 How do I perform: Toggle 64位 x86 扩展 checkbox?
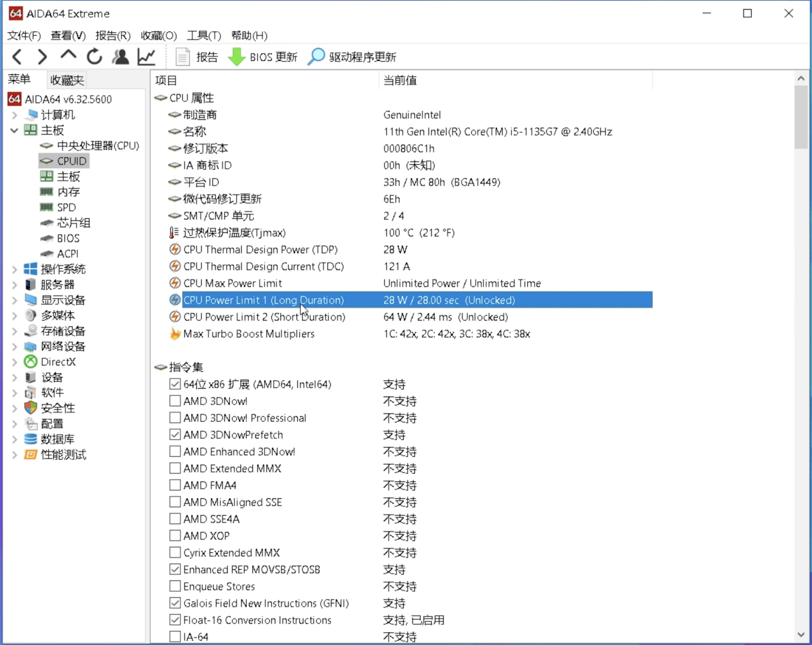[175, 384]
